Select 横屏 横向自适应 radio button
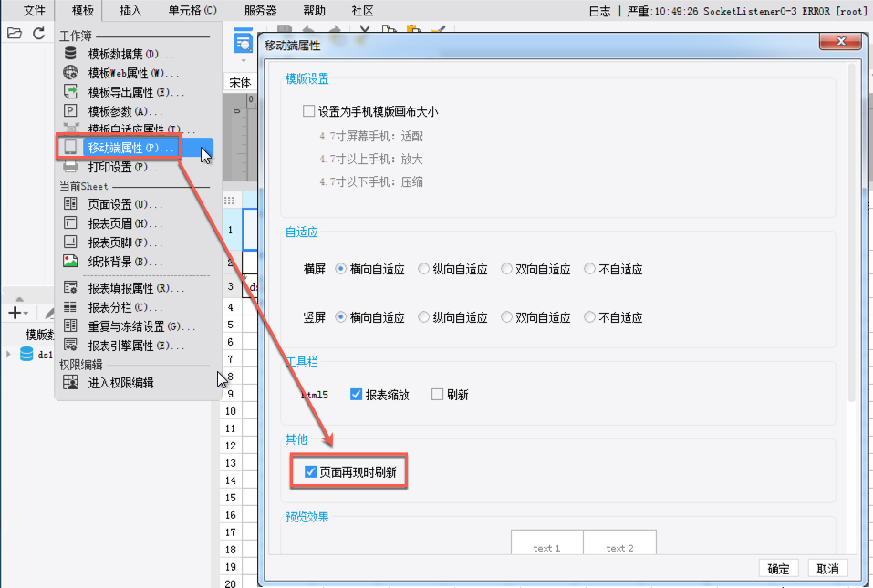The height and width of the screenshot is (588, 873). 341,269
